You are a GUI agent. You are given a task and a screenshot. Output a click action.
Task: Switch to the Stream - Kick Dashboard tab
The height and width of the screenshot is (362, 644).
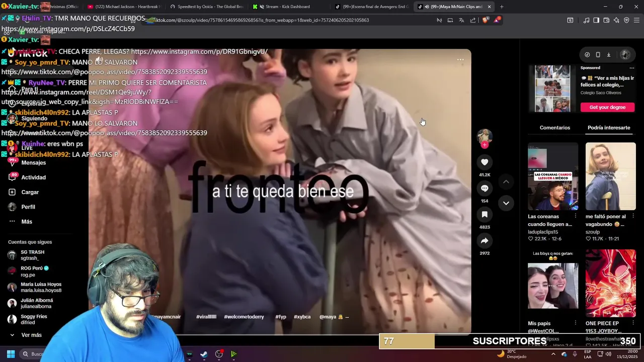(x=288, y=7)
